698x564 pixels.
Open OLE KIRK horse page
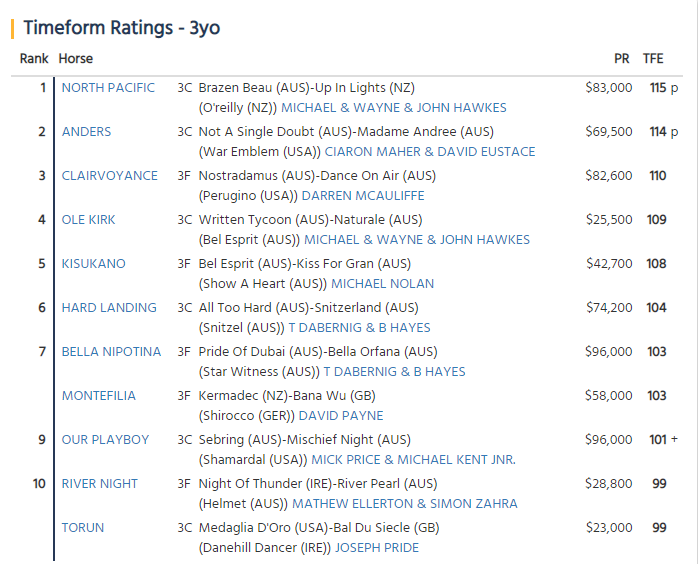click(89, 220)
